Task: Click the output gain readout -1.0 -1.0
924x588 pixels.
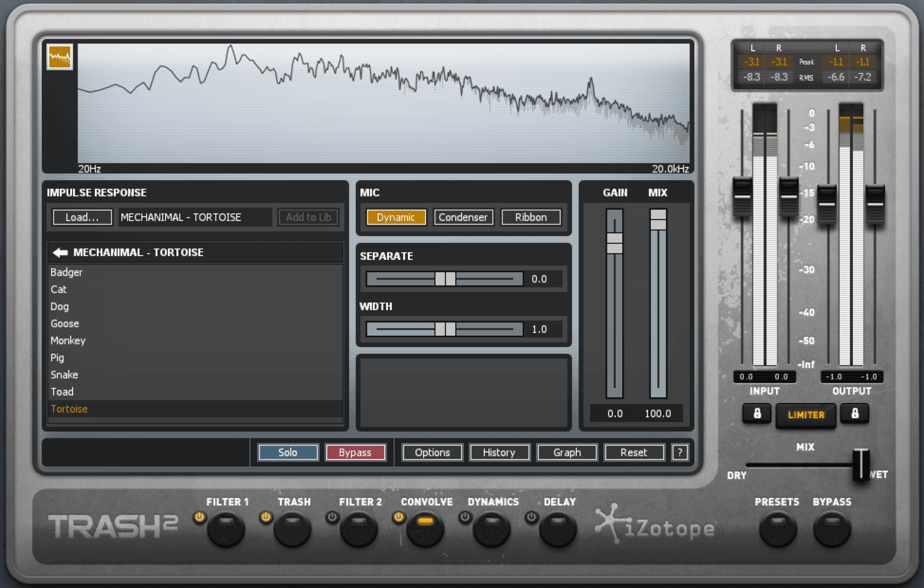Action: [x=852, y=377]
